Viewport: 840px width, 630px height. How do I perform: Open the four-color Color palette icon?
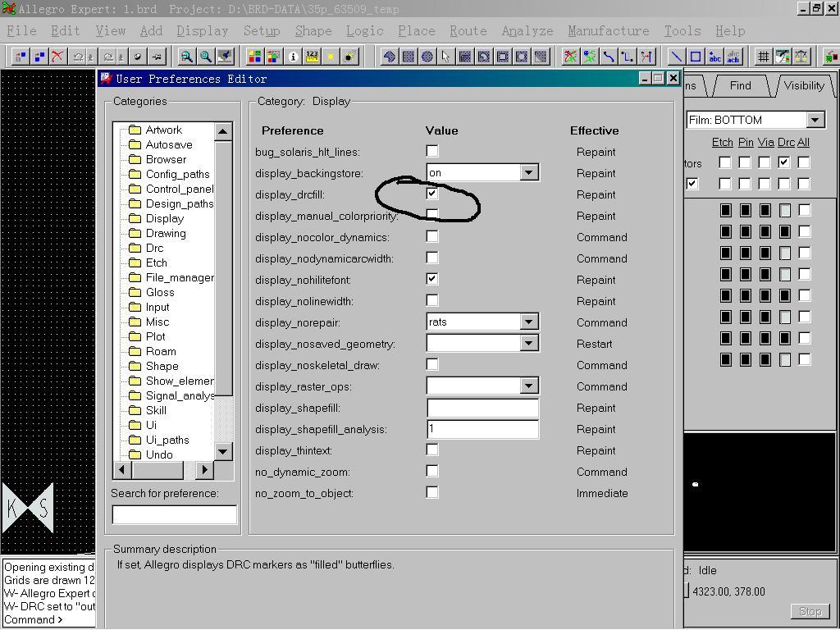254,57
